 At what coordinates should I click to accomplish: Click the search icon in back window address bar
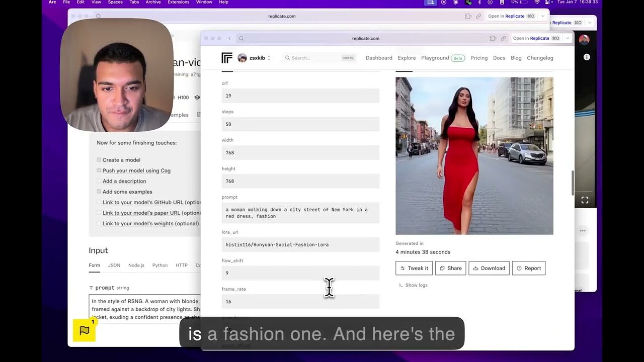(99, 16)
